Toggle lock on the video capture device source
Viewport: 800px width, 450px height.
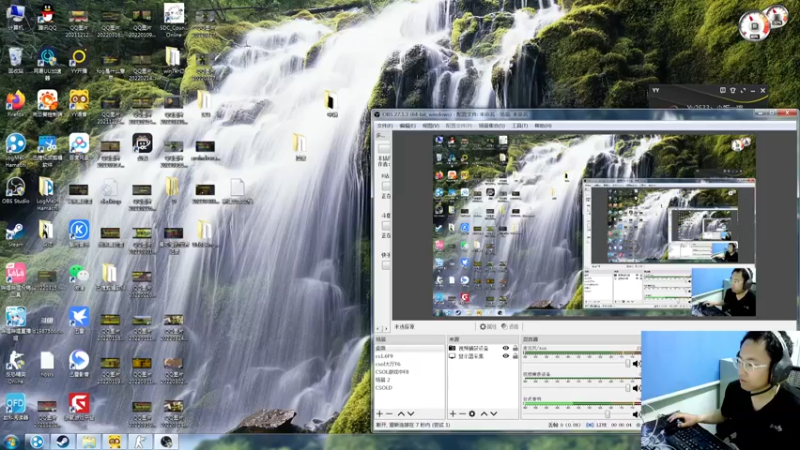(x=515, y=348)
